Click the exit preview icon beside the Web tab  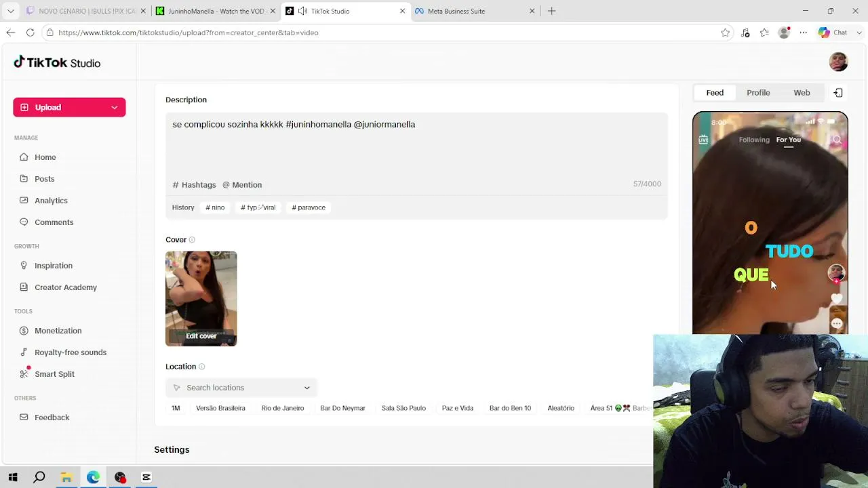point(838,93)
